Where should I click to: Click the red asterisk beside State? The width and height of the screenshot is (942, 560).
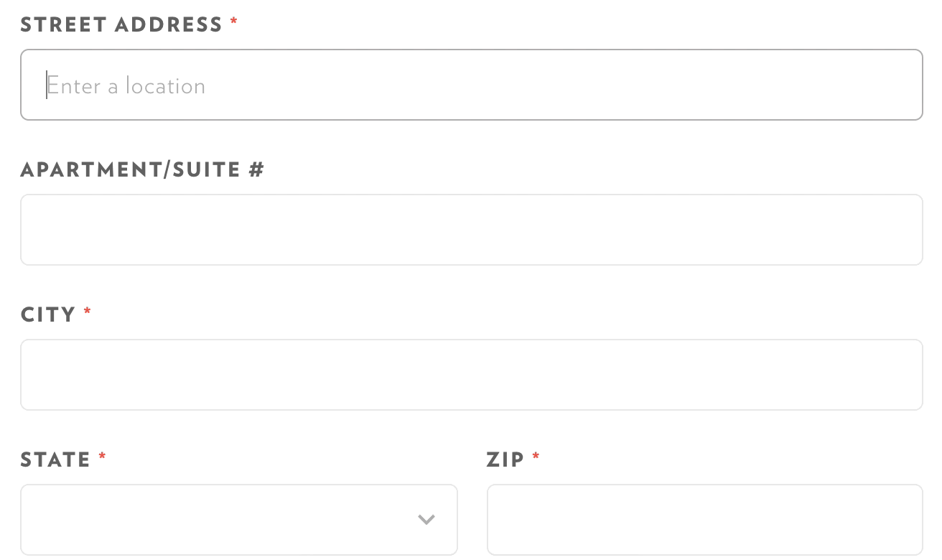(103, 457)
